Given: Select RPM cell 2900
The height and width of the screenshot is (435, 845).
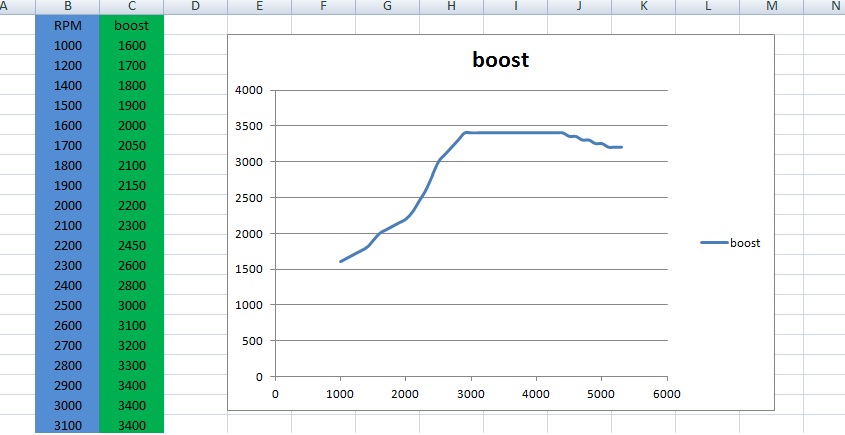Looking at the screenshot, I should coord(67,385).
